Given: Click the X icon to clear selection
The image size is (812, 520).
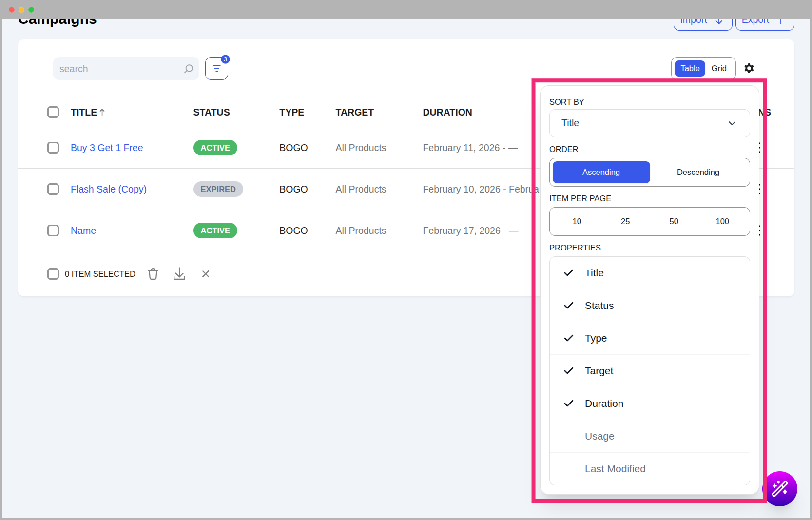Looking at the screenshot, I should coord(206,274).
